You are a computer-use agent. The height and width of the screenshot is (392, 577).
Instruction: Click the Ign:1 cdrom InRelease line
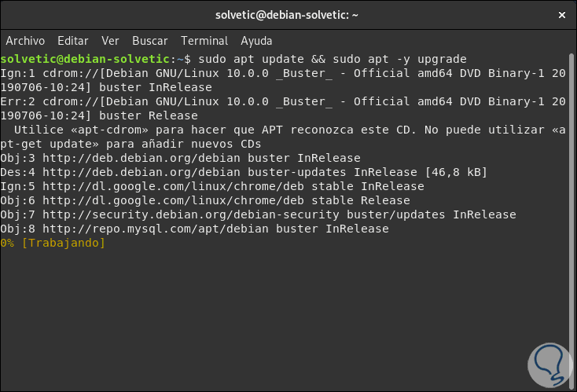point(283,73)
